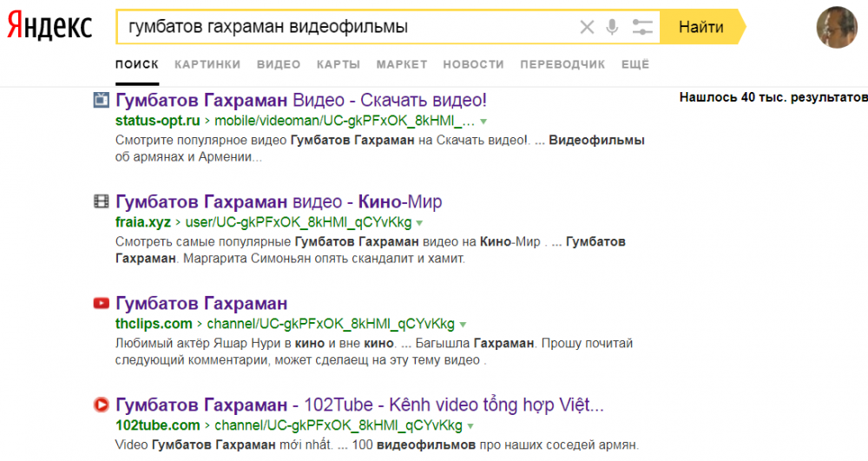Viewport: 868px width, 461px height.
Task: Switch to the Видео tab
Action: (x=279, y=65)
